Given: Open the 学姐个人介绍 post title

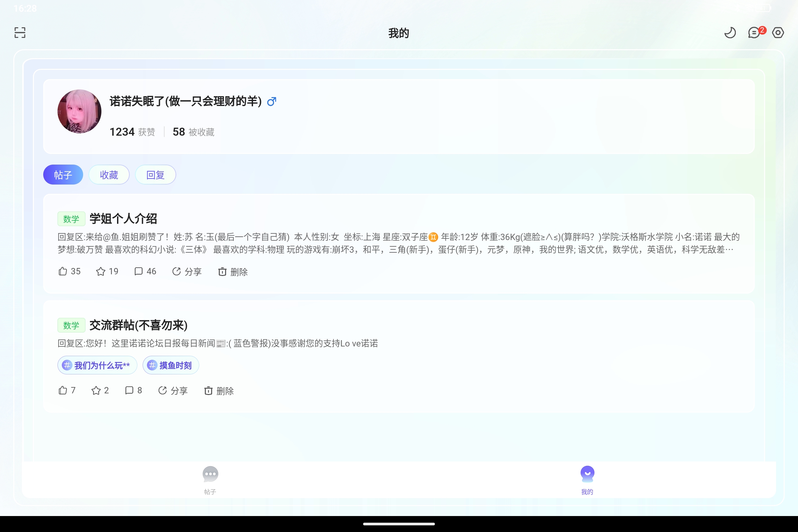Looking at the screenshot, I should 123,219.
